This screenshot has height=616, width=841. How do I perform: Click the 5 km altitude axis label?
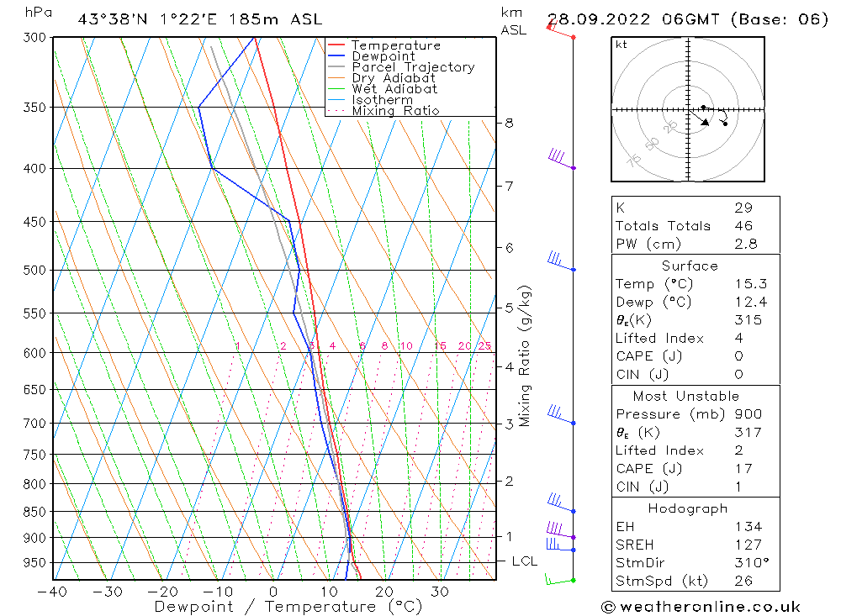click(509, 308)
